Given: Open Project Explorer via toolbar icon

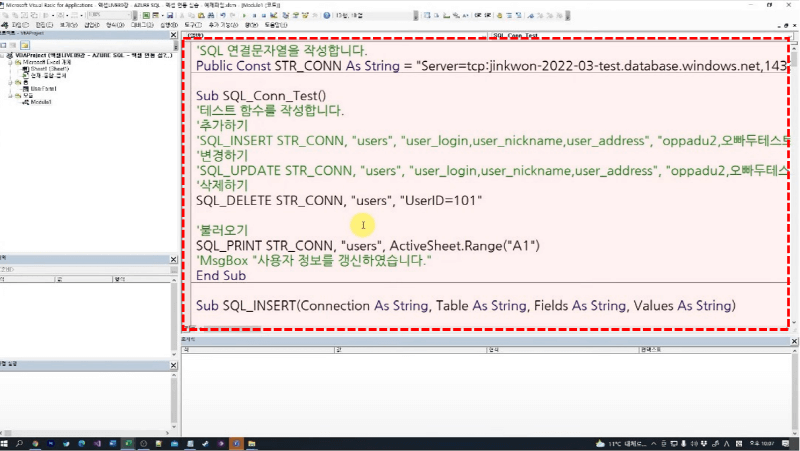Looking at the screenshot, I should tap(285, 15).
